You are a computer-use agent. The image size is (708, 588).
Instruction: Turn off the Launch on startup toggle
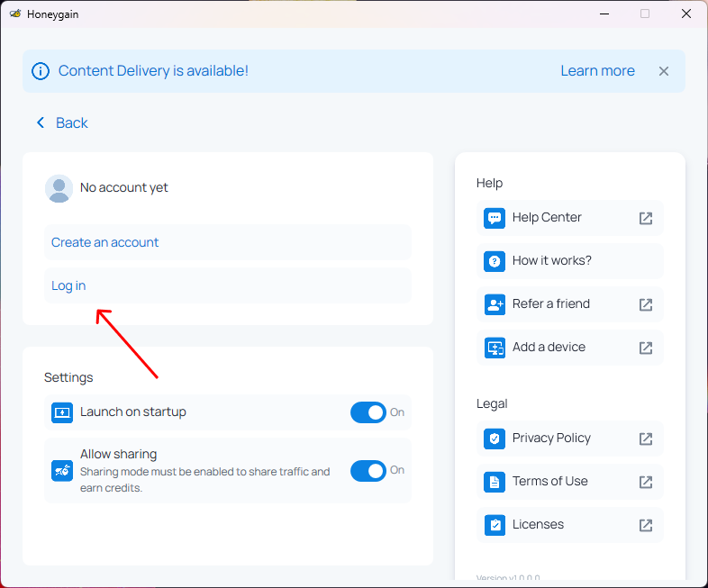click(368, 412)
